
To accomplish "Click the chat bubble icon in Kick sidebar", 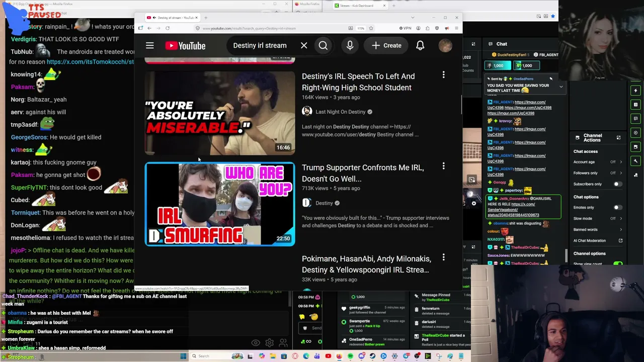I will (635, 119).
